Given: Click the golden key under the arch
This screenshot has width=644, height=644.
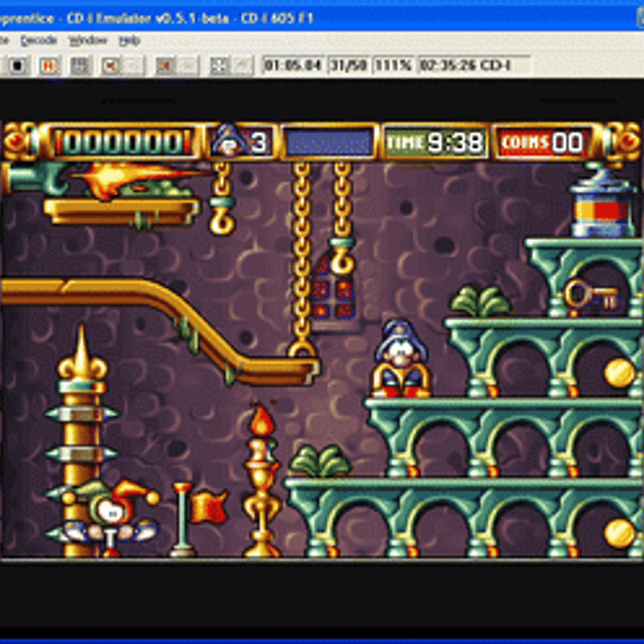Looking at the screenshot, I should coord(591,295).
